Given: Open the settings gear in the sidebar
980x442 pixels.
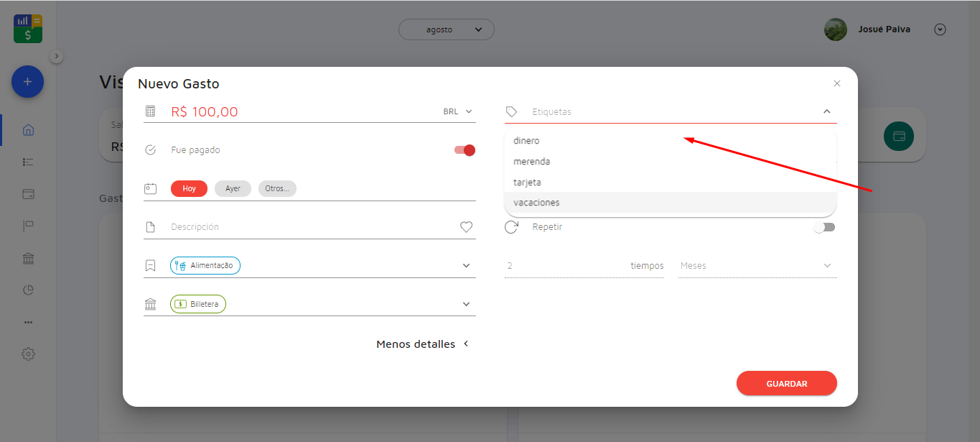Looking at the screenshot, I should [x=28, y=354].
